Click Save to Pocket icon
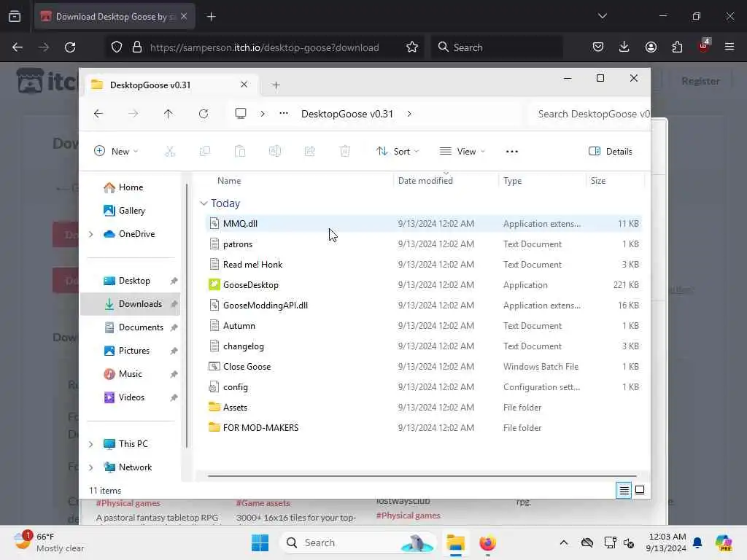747x560 pixels. tap(598, 47)
